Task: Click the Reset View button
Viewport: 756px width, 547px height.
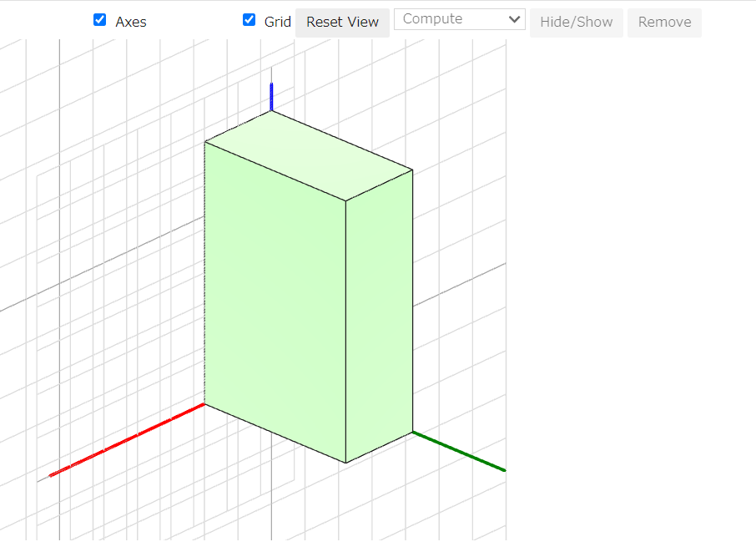Action: pos(342,23)
